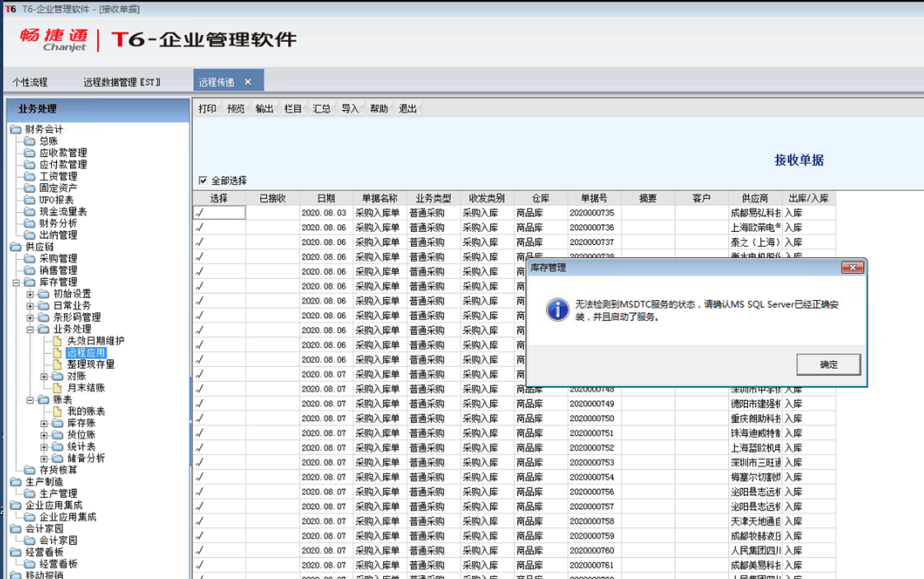Screen dimensions: 924x579
Task: Click 栏目 in the toolbar
Action: [293, 109]
